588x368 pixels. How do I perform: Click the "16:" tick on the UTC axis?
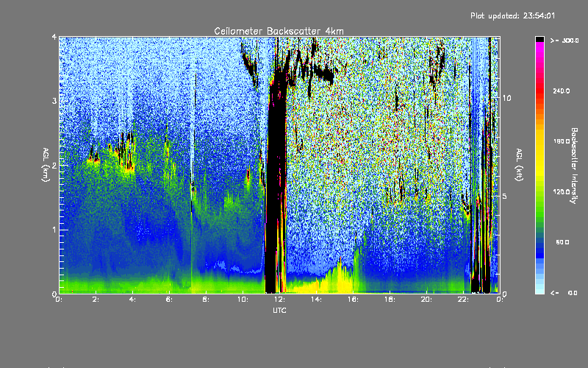click(354, 300)
